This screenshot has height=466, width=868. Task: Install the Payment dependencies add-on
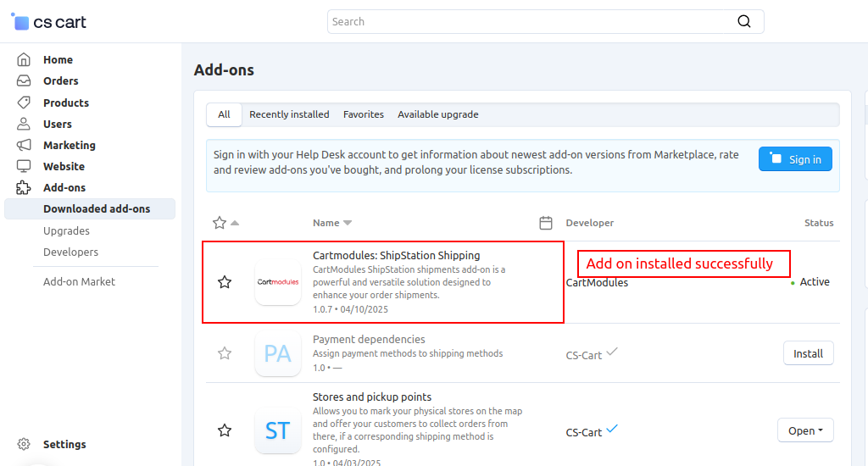[808, 353]
